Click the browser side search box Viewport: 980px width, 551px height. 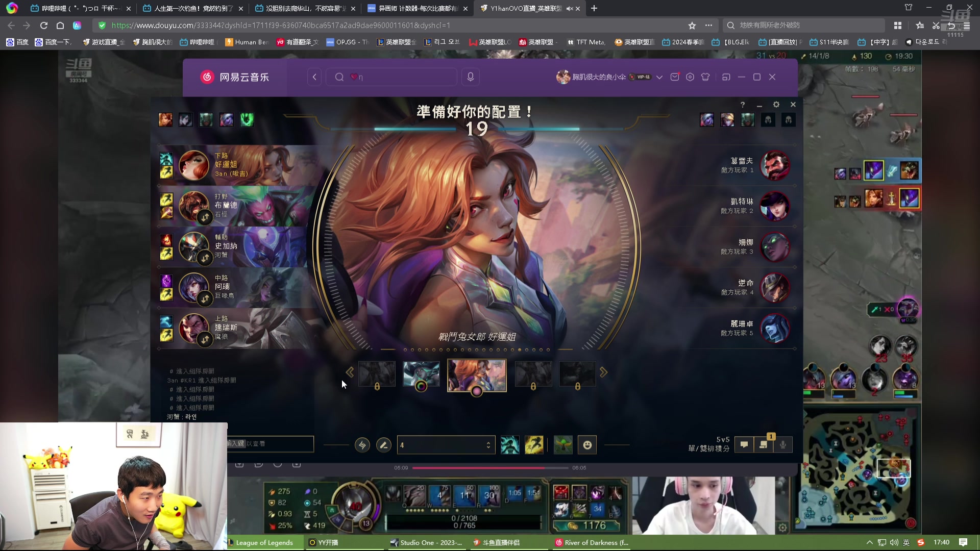coord(804,26)
